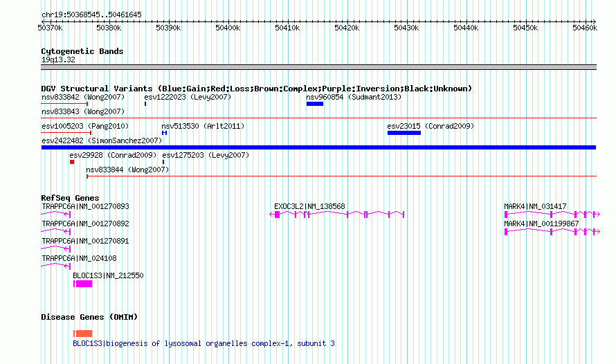Viewport: 616px width, 364px height.
Task: Click the esv23015 blue gain bar
Action: coord(404,133)
